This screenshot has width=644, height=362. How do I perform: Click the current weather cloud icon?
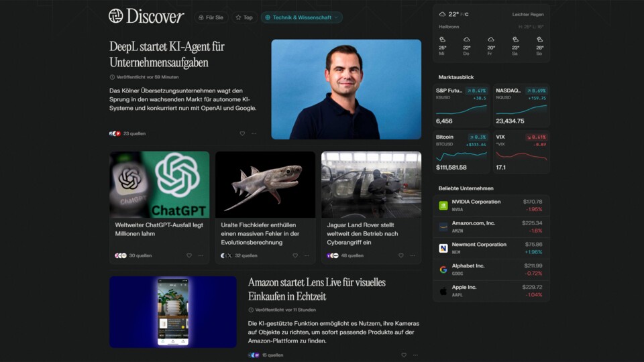tap(442, 14)
